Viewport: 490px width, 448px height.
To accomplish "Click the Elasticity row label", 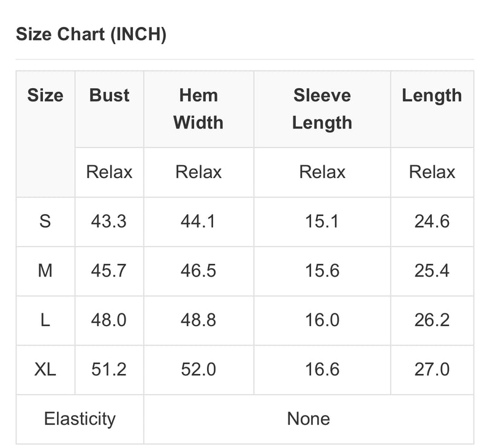I will pyautogui.click(x=80, y=419).
